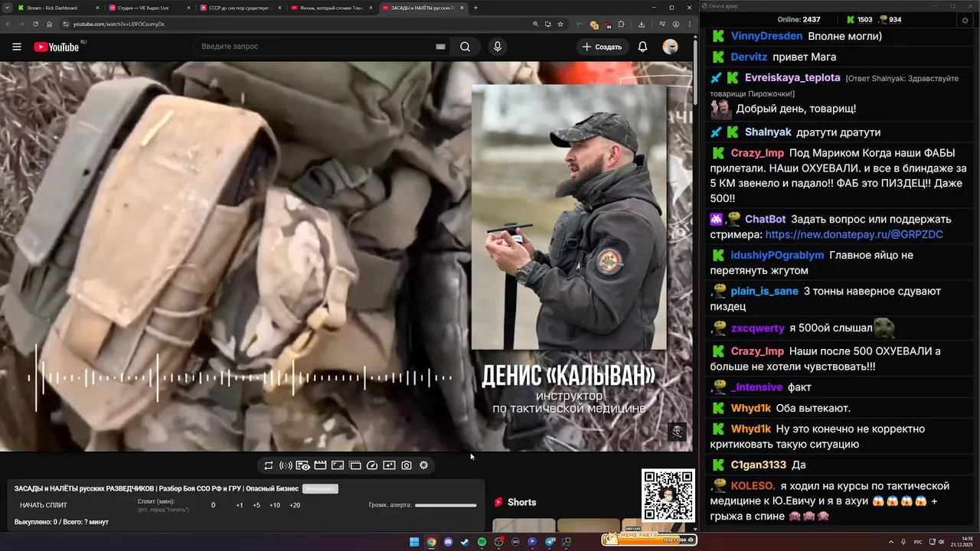This screenshot has height=551, width=980.
Task: Add +1 minute to the split
Action: [x=240, y=505]
